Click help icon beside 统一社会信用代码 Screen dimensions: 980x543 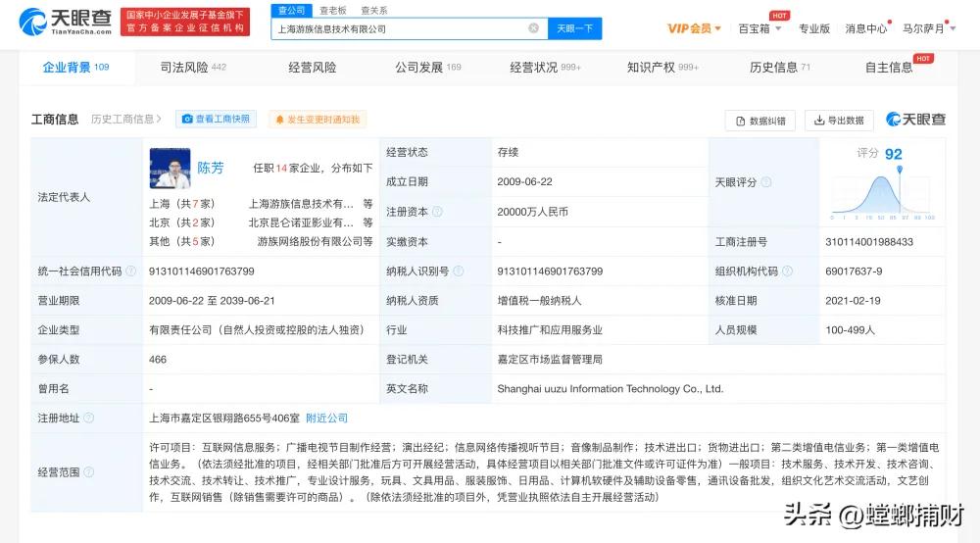pyautogui.click(x=130, y=271)
